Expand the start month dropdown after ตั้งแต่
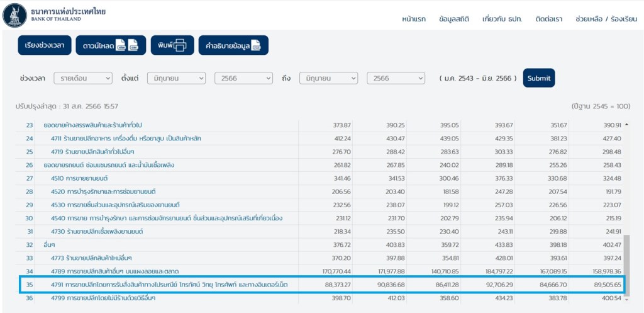Screen dimensions: 644x313 (176, 78)
